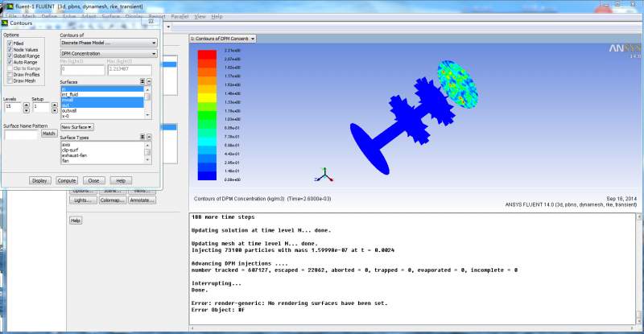Click the Max value field
644x334 pixels.
[x=130, y=70]
